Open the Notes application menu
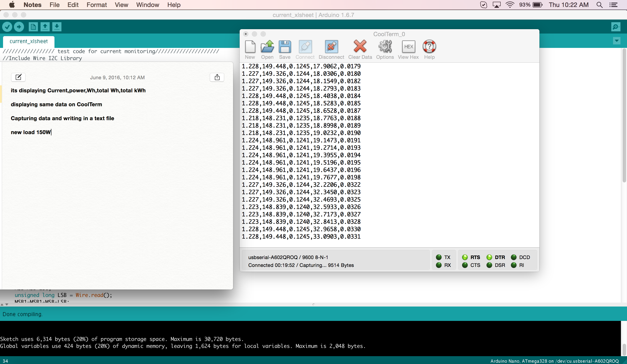 click(x=32, y=5)
